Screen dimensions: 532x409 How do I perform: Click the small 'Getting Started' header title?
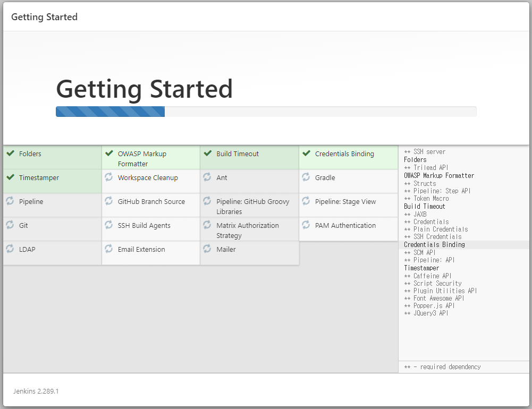click(45, 17)
